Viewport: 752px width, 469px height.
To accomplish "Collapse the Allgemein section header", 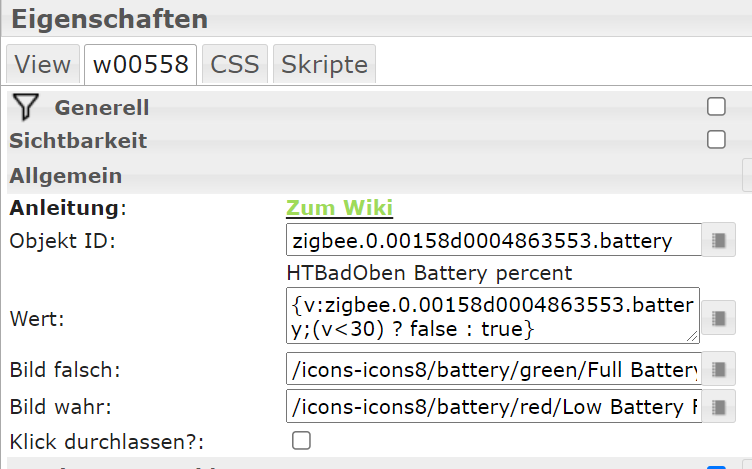I will (x=66, y=175).
